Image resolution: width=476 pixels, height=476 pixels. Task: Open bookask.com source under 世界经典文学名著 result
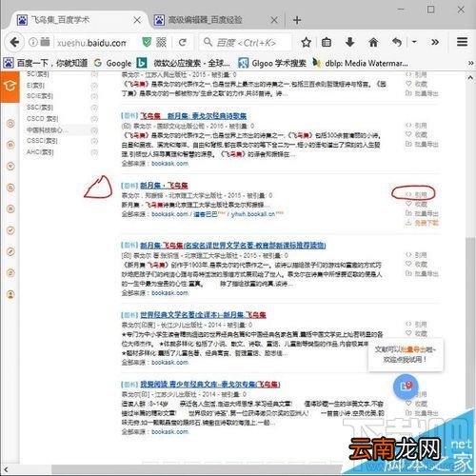point(169,363)
